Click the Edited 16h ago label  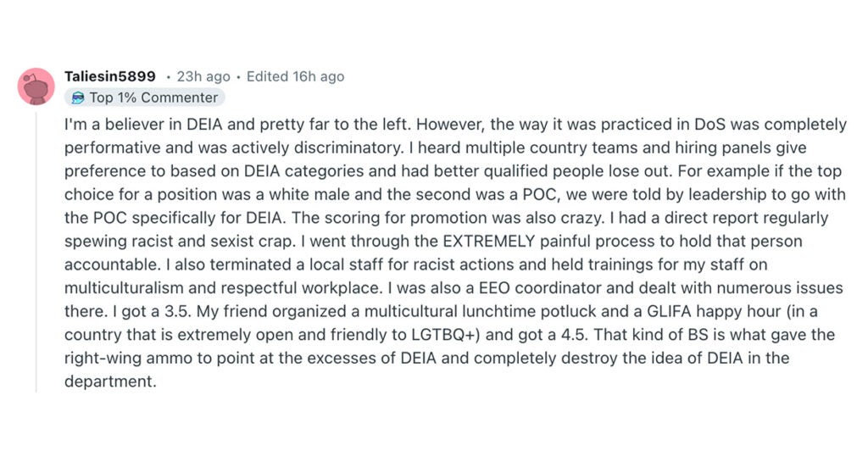pyautogui.click(x=295, y=76)
